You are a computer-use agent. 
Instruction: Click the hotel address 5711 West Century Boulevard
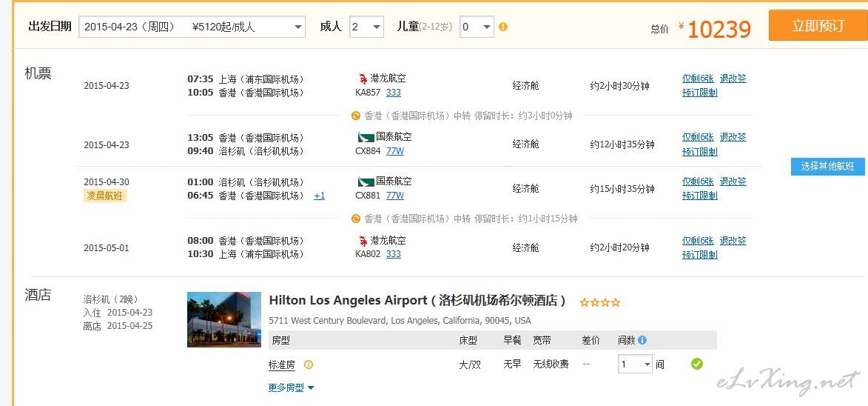tap(400, 321)
